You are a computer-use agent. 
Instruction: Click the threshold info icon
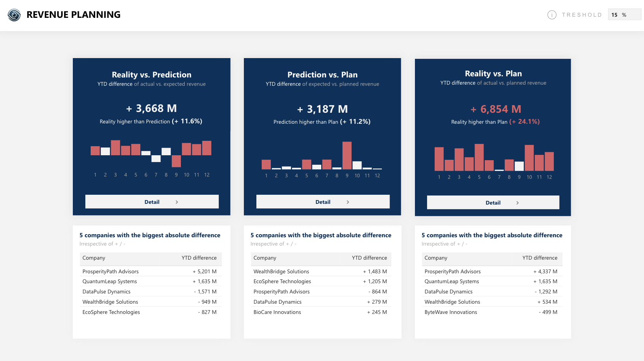(551, 15)
